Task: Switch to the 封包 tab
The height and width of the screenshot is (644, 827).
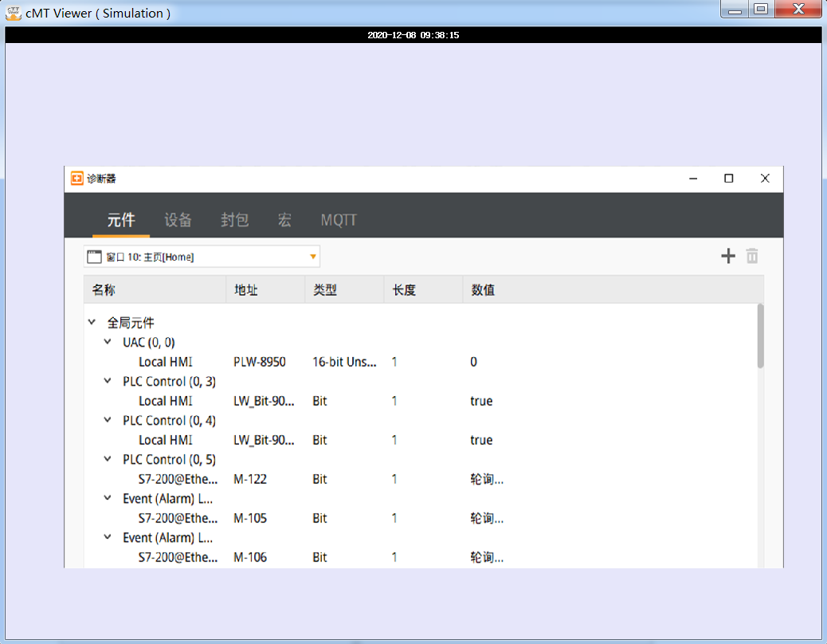Action: tap(234, 220)
